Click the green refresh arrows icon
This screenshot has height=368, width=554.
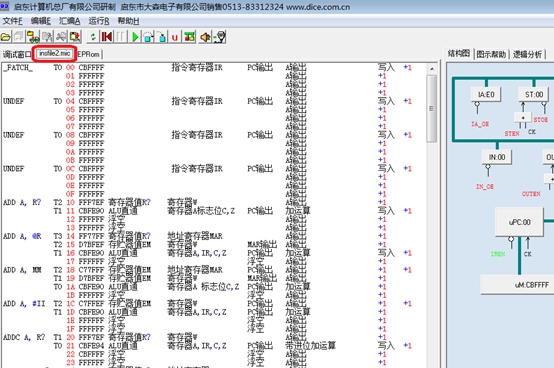tap(93, 37)
